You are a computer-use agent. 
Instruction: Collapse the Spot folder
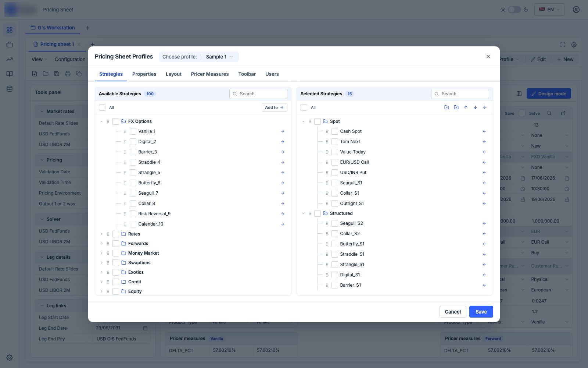(304, 121)
